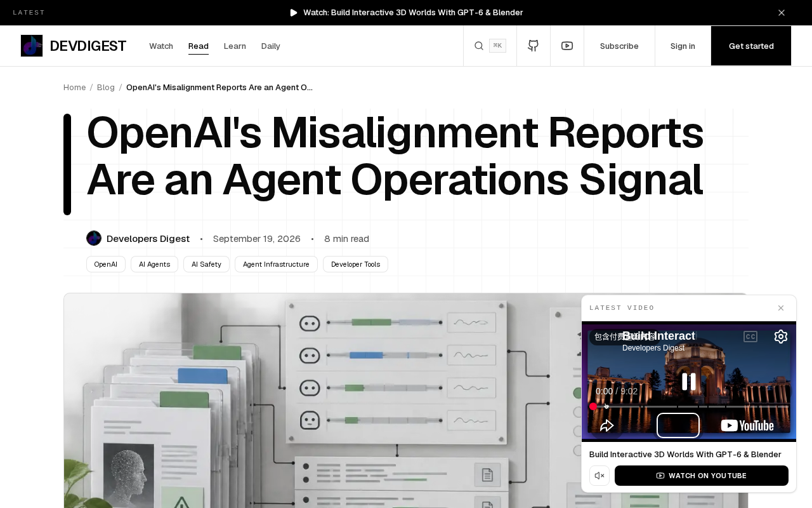Click the YouTube logo in the video player

coord(747,425)
